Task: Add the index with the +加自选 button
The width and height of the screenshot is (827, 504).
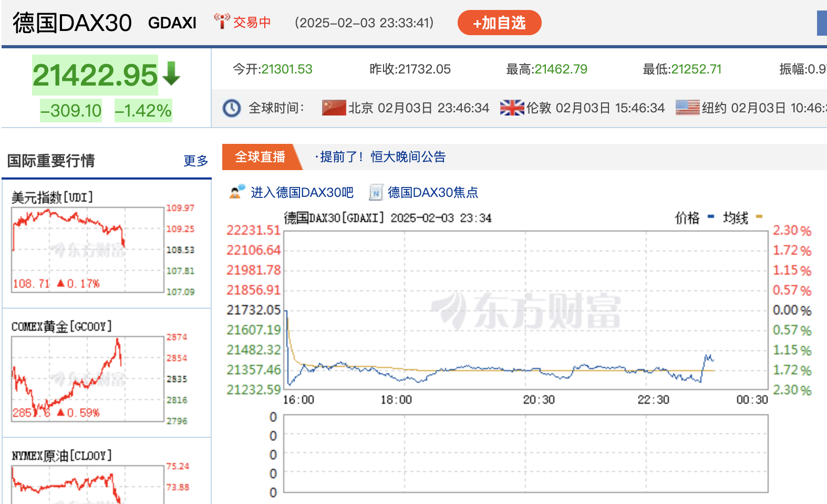Action: (499, 23)
